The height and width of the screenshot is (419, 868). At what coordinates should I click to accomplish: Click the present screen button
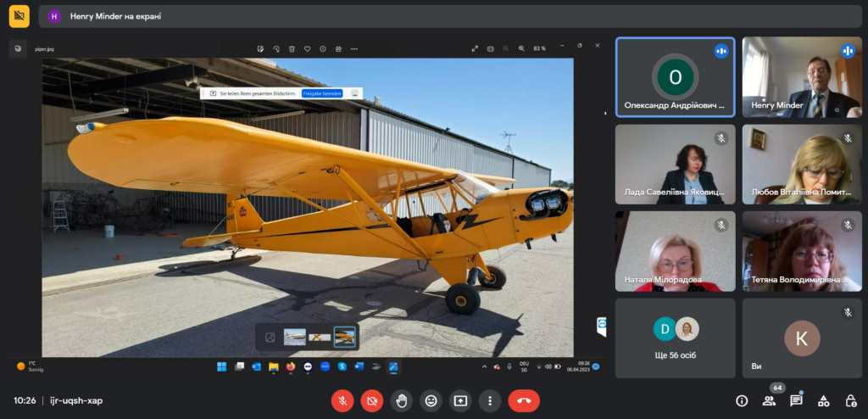pyautogui.click(x=460, y=400)
